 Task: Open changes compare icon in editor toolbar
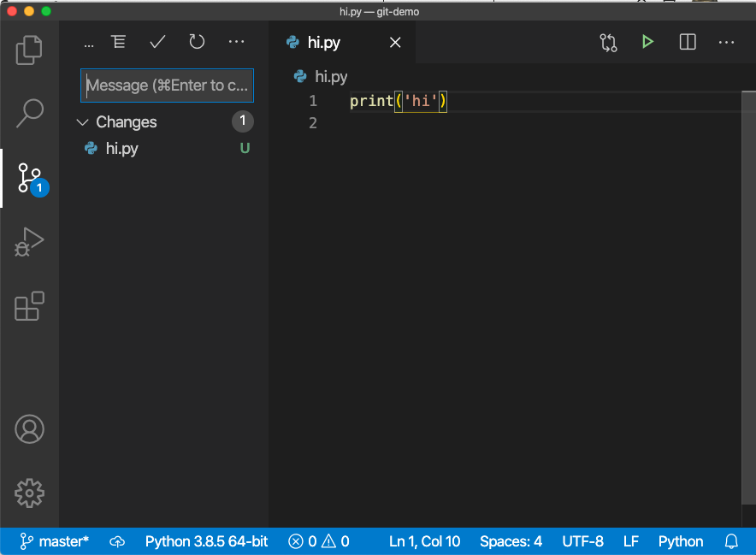608,43
